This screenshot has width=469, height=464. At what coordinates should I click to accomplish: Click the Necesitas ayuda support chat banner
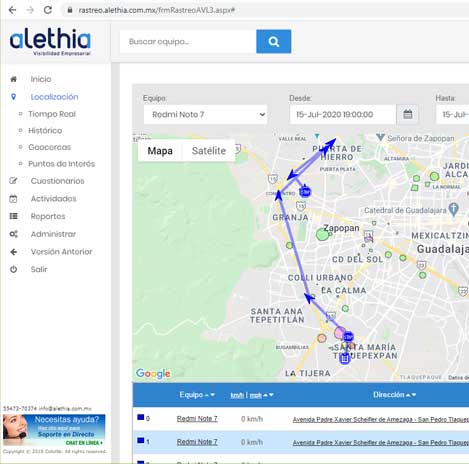pyautogui.click(x=54, y=430)
